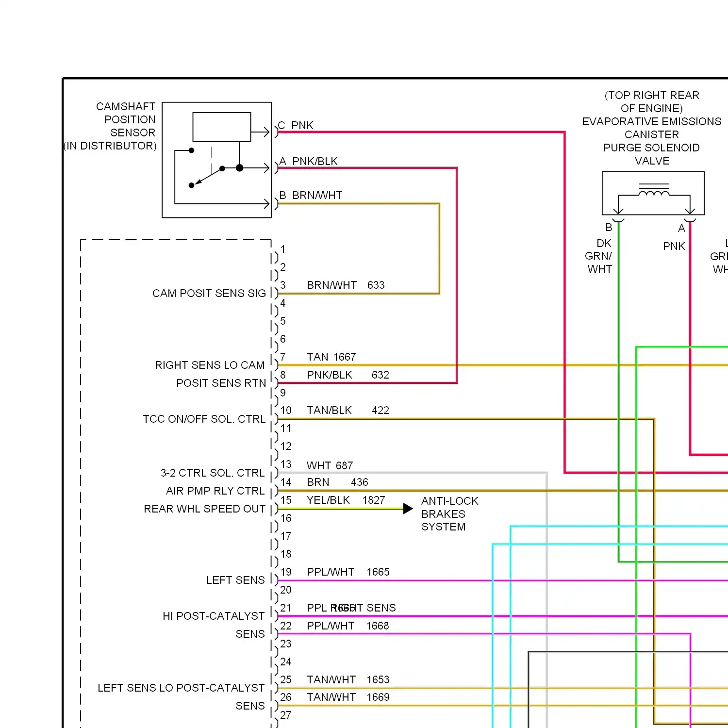This screenshot has height=728, width=728.
Task: Select the TAN/WHT 1653 wire label
Action: [x=348, y=679]
